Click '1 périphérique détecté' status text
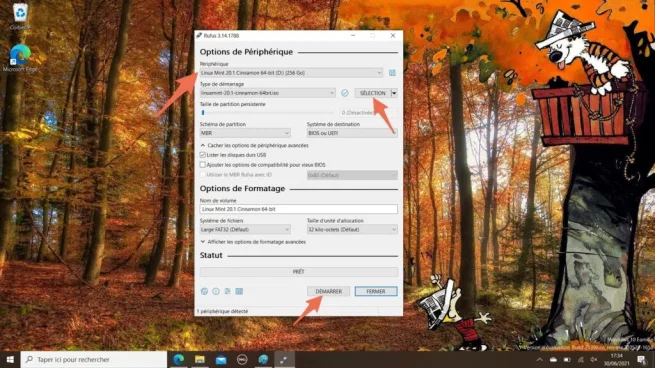The image size is (655, 368). (222, 311)
